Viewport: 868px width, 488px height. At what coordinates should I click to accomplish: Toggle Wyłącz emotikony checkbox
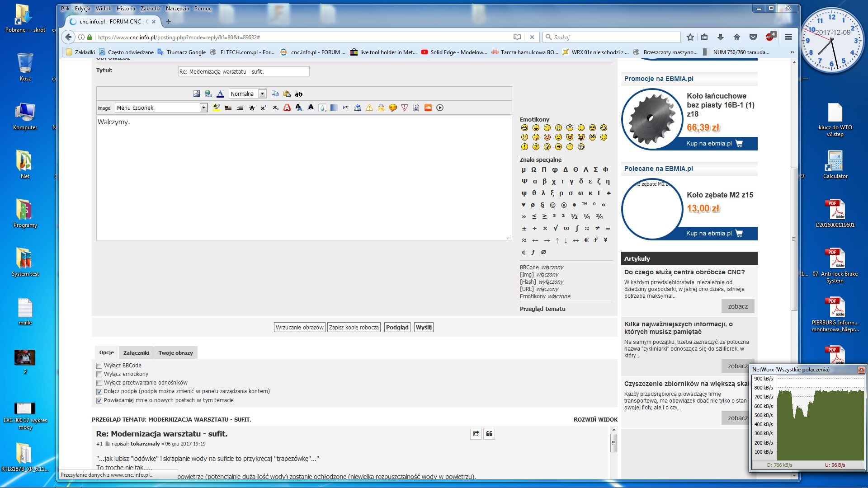[x=99, y=374]
